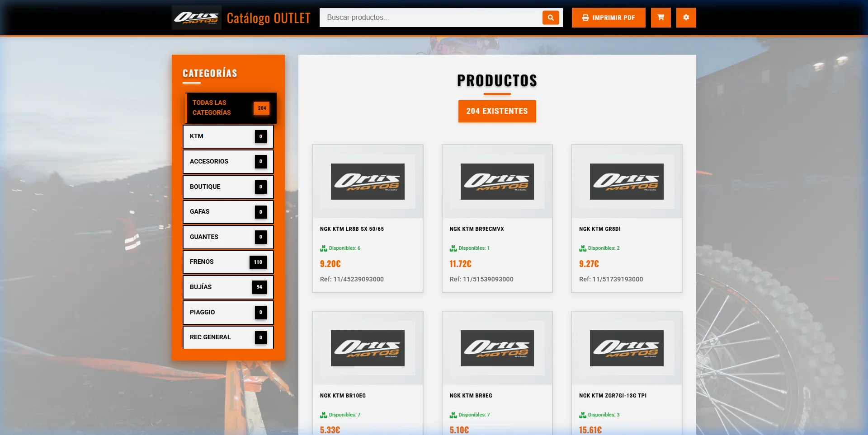Viewport: 868px width, 435px height.
Task: Open NGK KTM BR8EG product image
Action: [x=497, y=348]
